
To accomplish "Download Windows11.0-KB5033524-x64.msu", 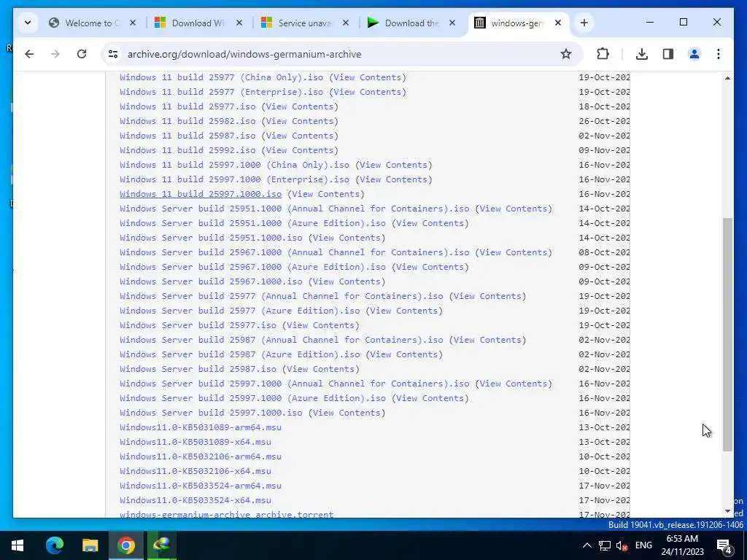I will pyautogui.click(x=196, y=500).
